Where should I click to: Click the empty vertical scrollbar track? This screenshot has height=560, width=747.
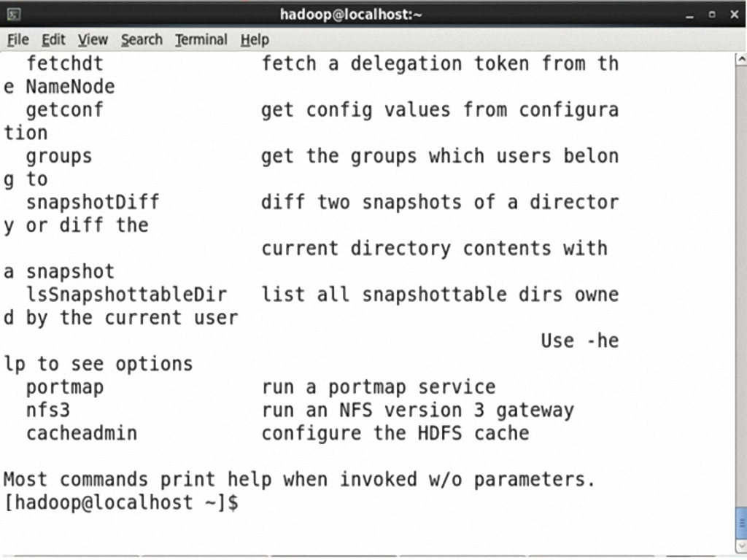click(741, 286)
